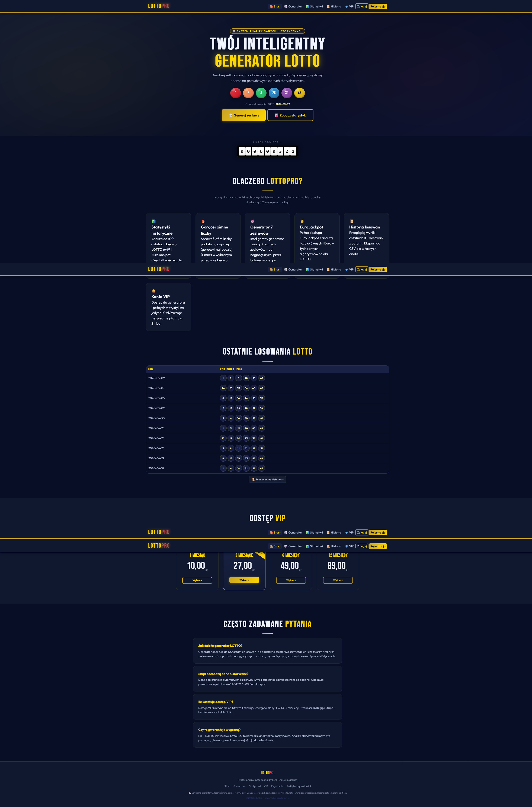Click the 2026-05-05 date in the draws table
This screenshot has height=807, width=532.
coord(157,398)
